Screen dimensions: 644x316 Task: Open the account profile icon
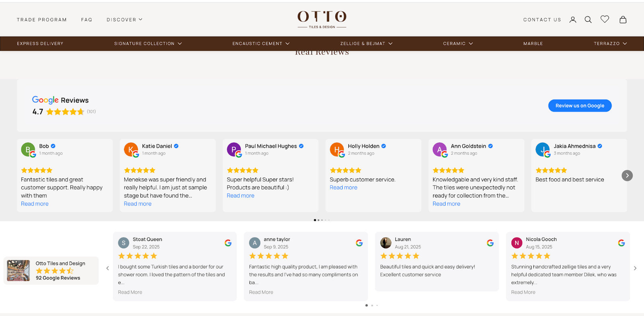tap(573, 19)
